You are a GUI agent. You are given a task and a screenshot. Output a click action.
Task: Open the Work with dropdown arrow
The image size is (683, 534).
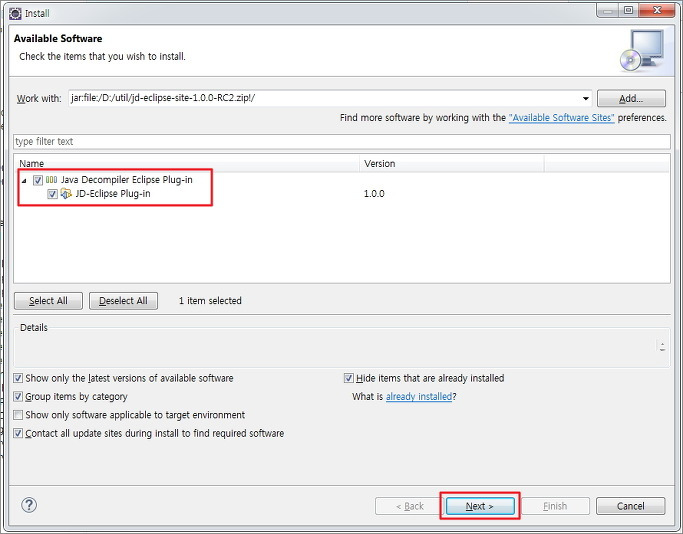[585, 98]
